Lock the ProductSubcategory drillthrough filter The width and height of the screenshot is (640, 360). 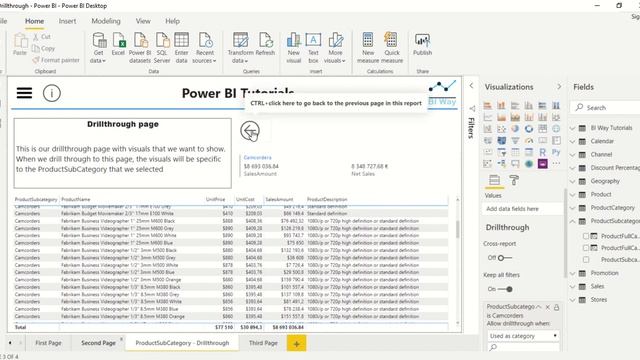[x=557, y=307]
